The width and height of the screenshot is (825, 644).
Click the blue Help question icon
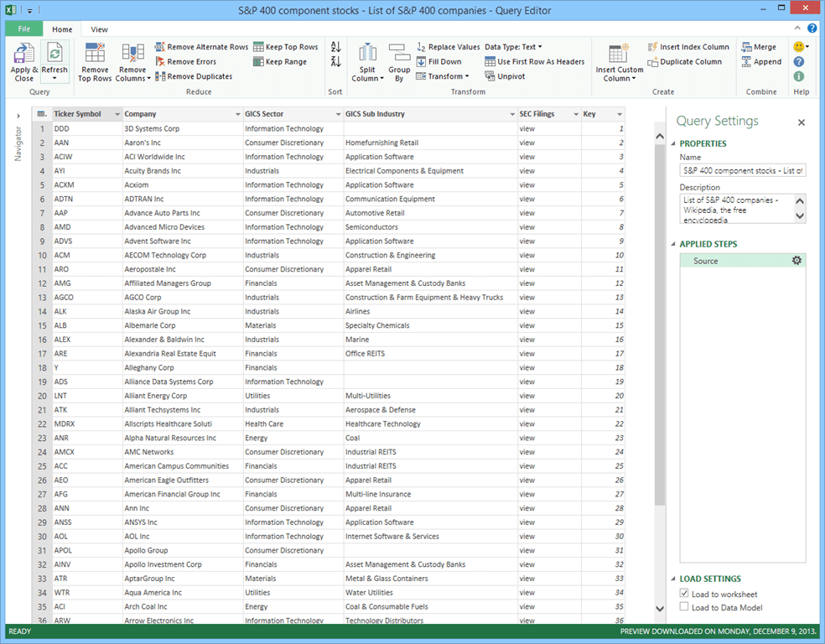(x=799, y=61)
